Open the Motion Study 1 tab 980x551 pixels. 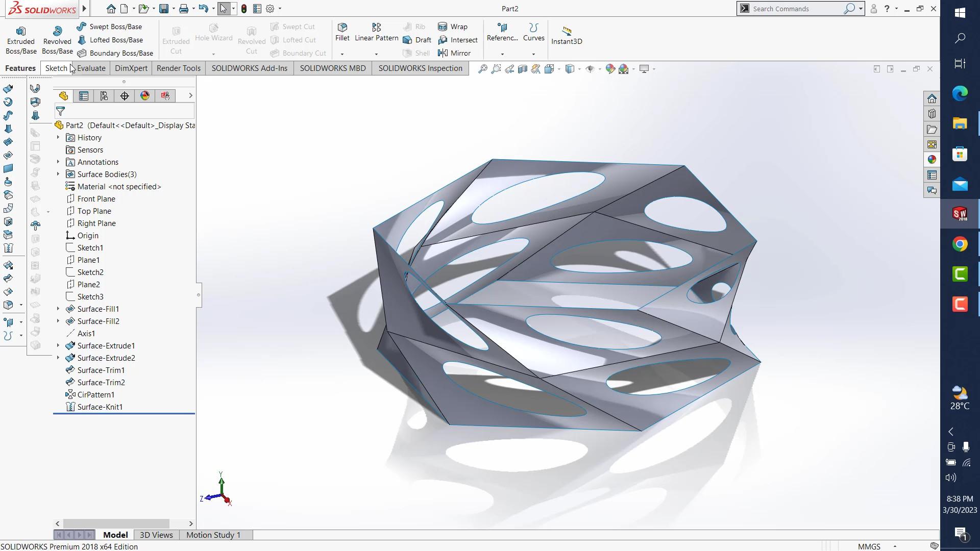[x=213, y=535]
